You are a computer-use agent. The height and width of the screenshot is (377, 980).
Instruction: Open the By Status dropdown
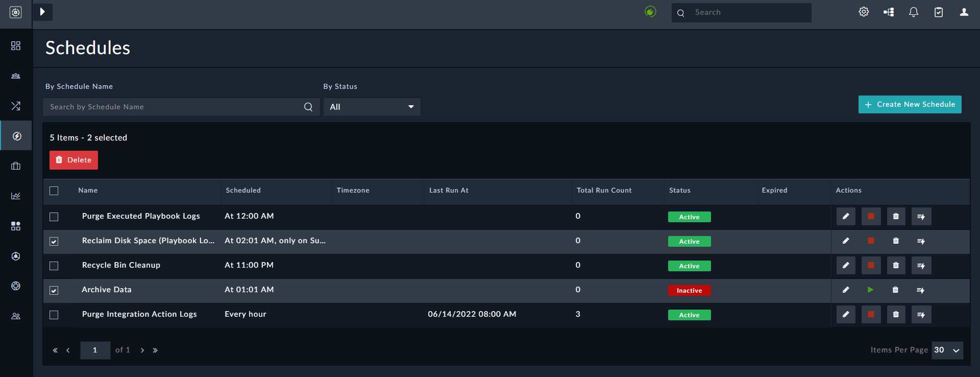[x=372, y=107]
